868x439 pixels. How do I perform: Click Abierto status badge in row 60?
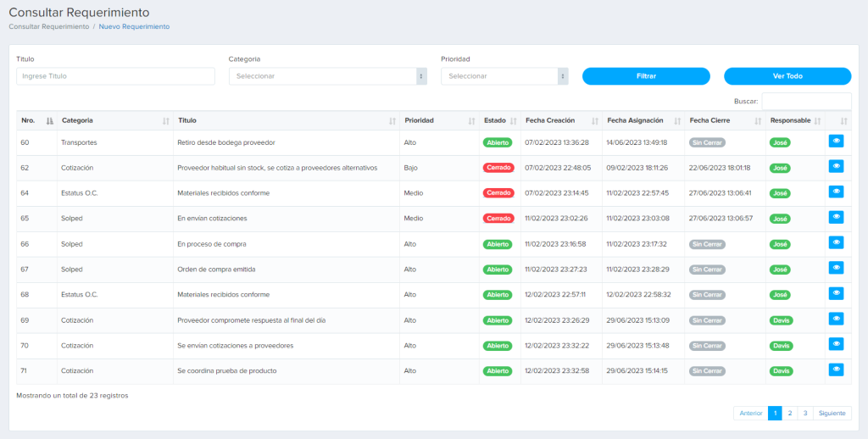(x=498, y=142)
